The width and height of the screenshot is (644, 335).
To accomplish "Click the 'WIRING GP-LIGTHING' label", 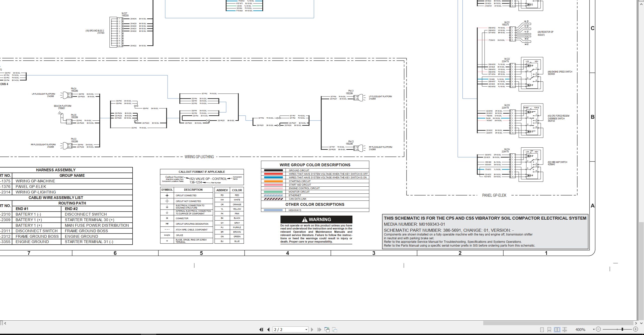I will pos(199,157).
